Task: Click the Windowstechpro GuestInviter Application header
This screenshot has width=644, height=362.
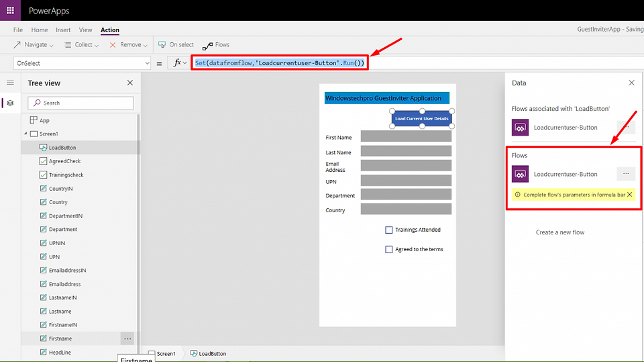Action: 387,98
